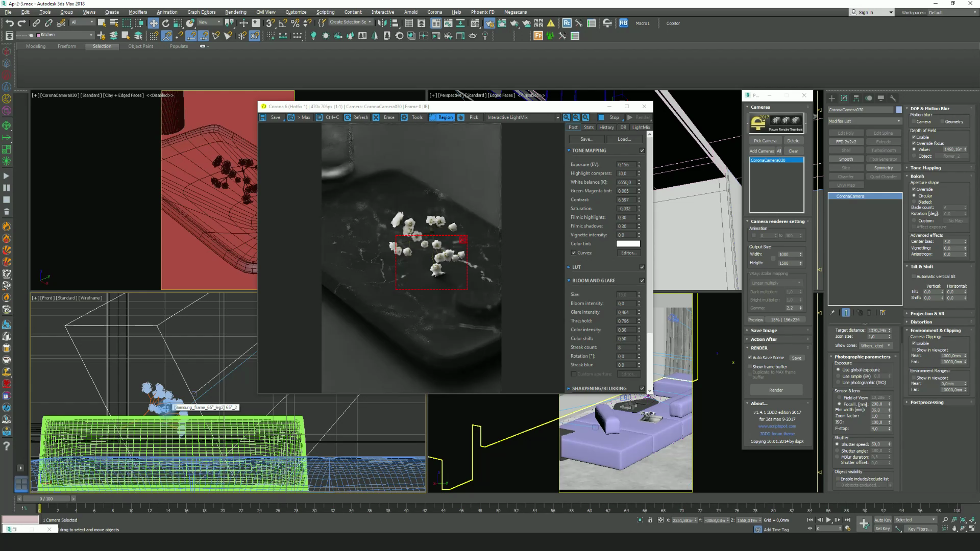
Task: Switch to the LightMix tab
Action: [x=641, y=128]
